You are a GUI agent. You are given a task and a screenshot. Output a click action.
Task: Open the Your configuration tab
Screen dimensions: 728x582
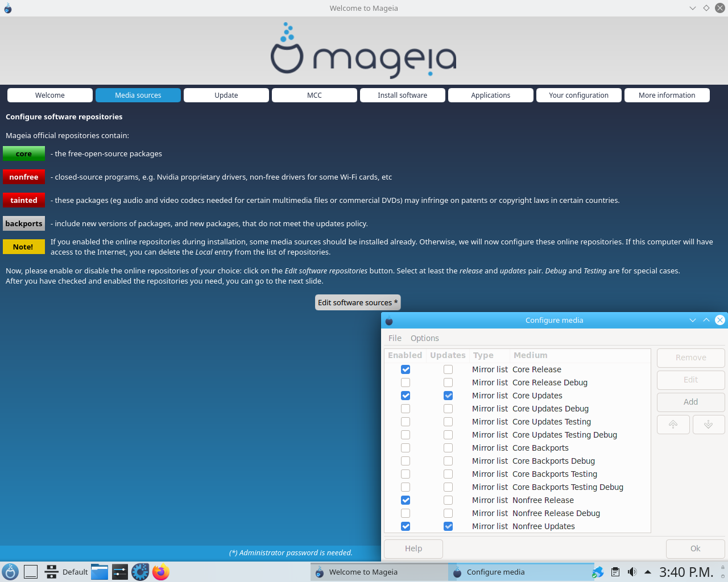(x=579, y=95)
